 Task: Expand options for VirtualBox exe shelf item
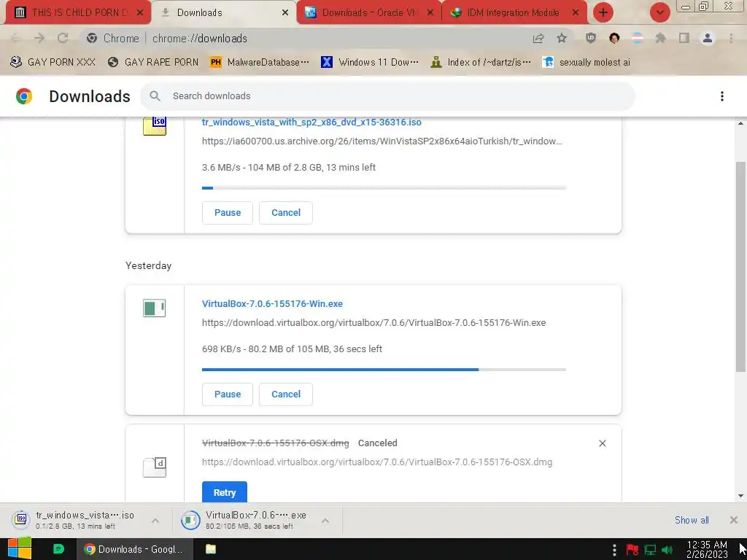(x=325, y=521)
